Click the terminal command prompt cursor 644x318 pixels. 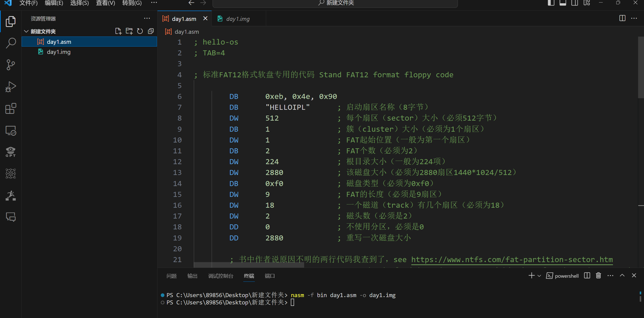pyautogui.click(x=293, y=302)
